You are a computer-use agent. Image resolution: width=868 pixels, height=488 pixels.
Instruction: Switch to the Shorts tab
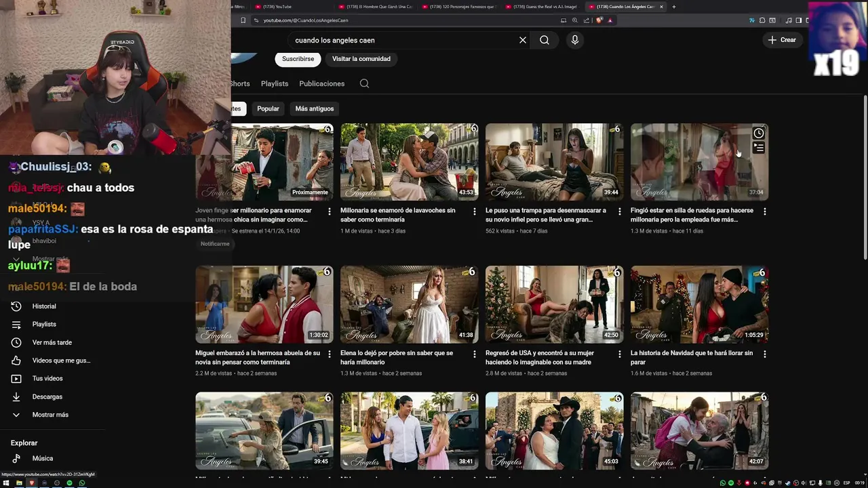pyautogui.click(x=240, y=83)
